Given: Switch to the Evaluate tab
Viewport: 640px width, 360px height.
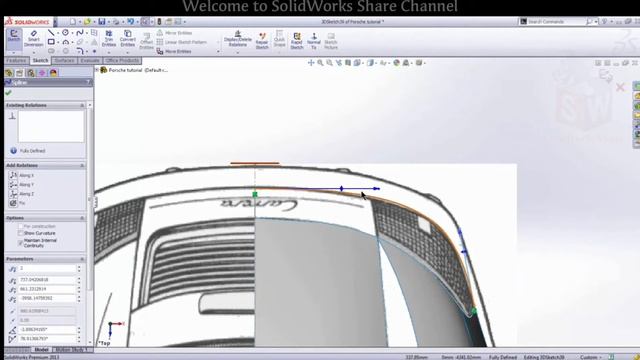Looking at the screenshot, I should (90, 60).
